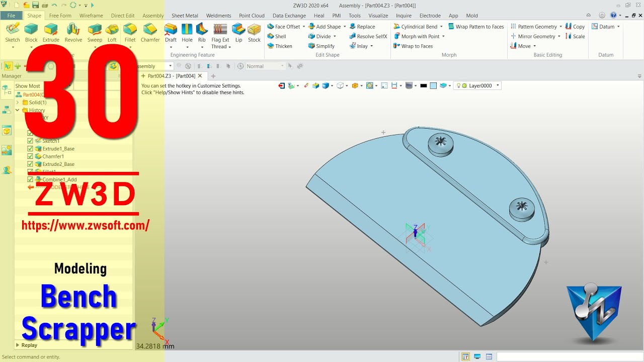Toggle the Extrude1_Base feature checkbox
Viewport: 644px width, 362px height.
click(x=30, y=149)
